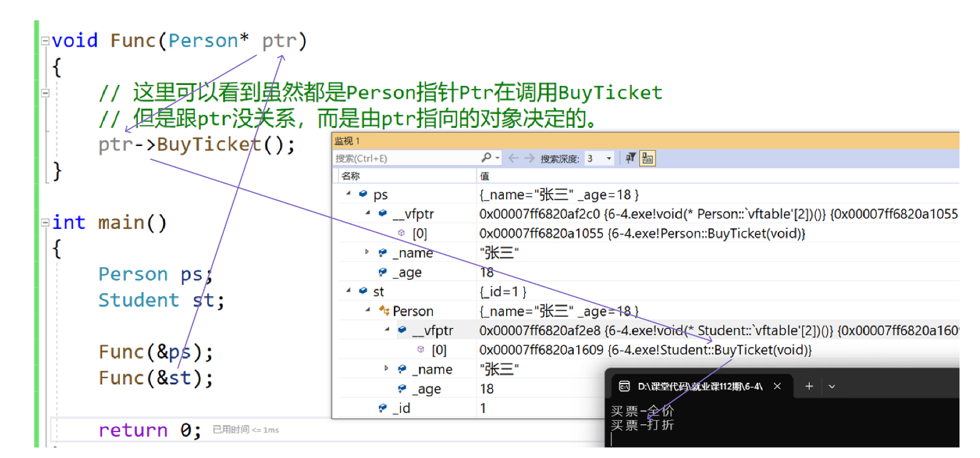Open the search options arrow beside the magnifier
Image resolution: width=980 pixels, height=458 pixels.
click(498, 158)
